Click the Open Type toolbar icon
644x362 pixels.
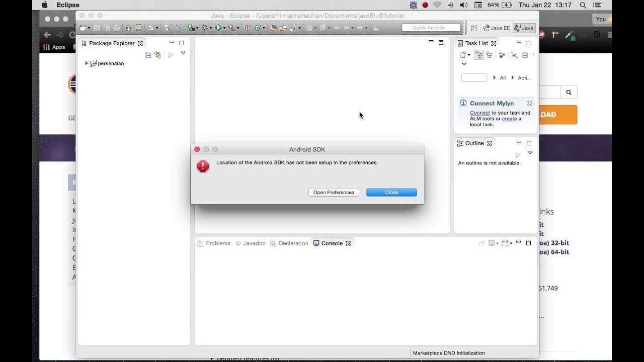(x=273, y=28)
